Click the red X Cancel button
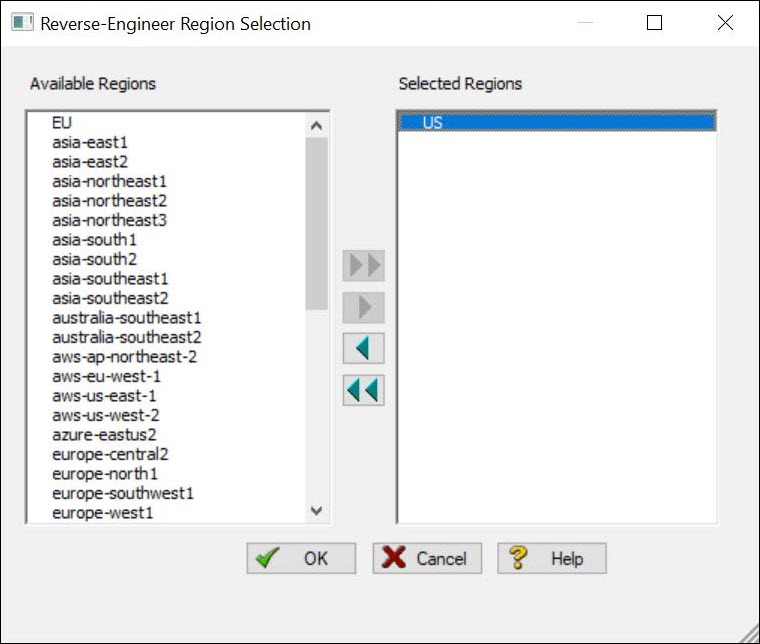Viewport: 760px width, 644px height. [x=427, y=558]
